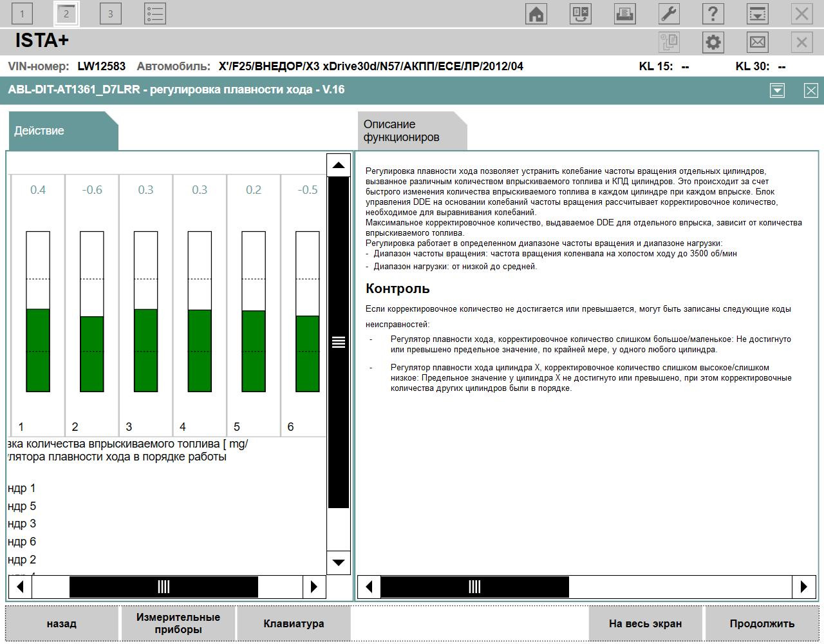The height and width of the screenshot is (644, 824).
Task: Click the назад button
Action: click(x=62, y=623)
